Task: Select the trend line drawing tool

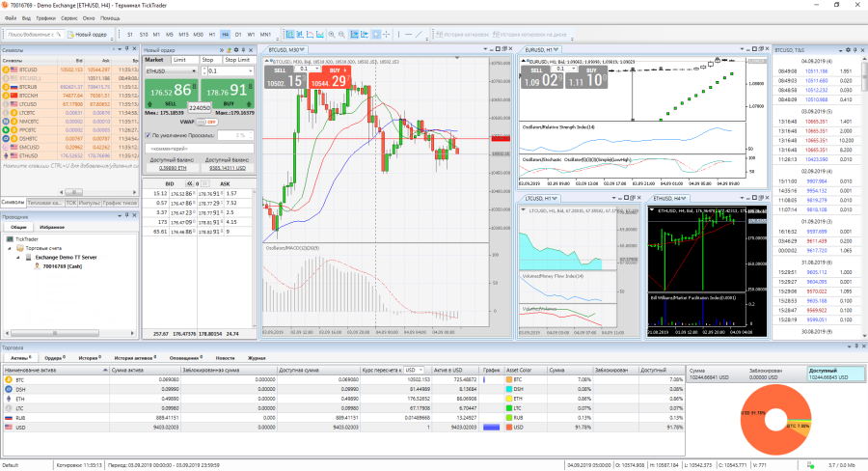Action: pyautogui.click(x=420, y=35)
